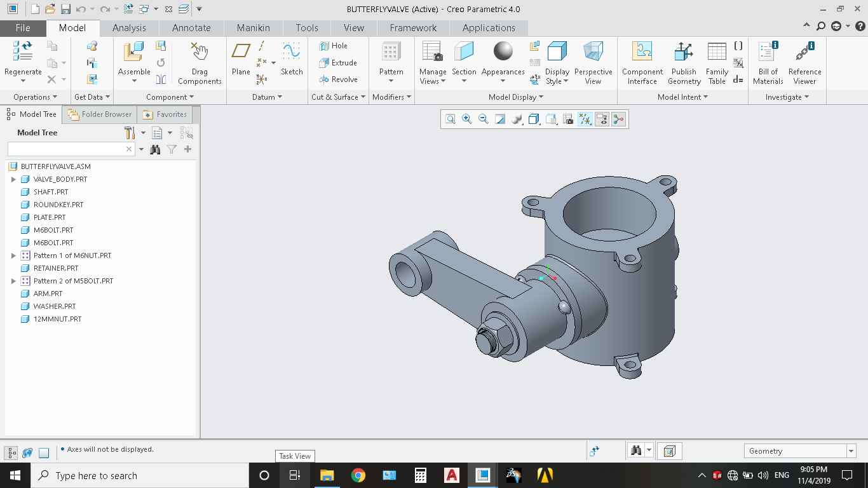Viewport: 868px width, 488px height.
Task: Select 12MMNUT.PRT in the model tree
Action: tap(57, 319)
